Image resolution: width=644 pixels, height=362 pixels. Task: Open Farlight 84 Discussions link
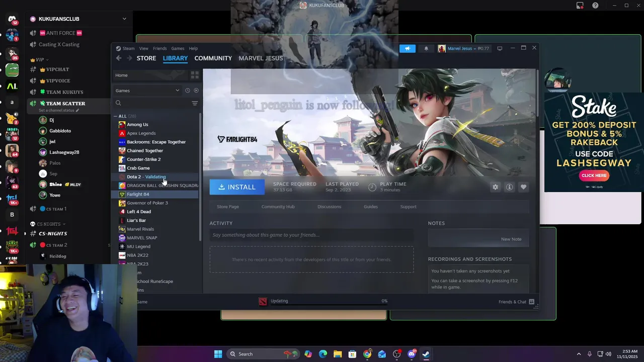point(329,207)
